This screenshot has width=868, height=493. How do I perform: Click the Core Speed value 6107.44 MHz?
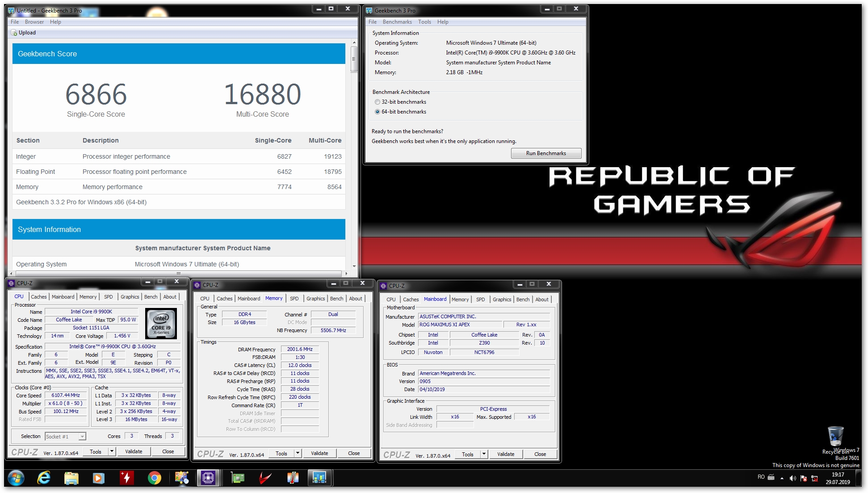point(66,396)
